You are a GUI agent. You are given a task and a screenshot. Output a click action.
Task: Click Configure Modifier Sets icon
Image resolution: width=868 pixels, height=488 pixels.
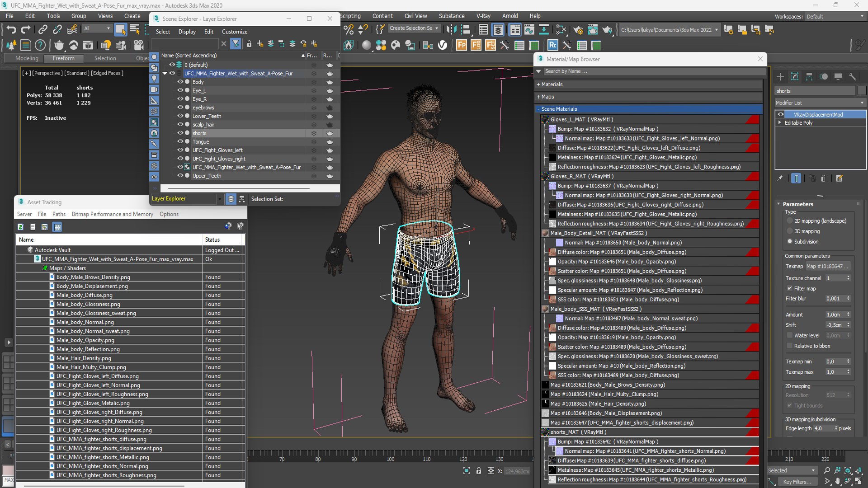[x=840, y=178]
